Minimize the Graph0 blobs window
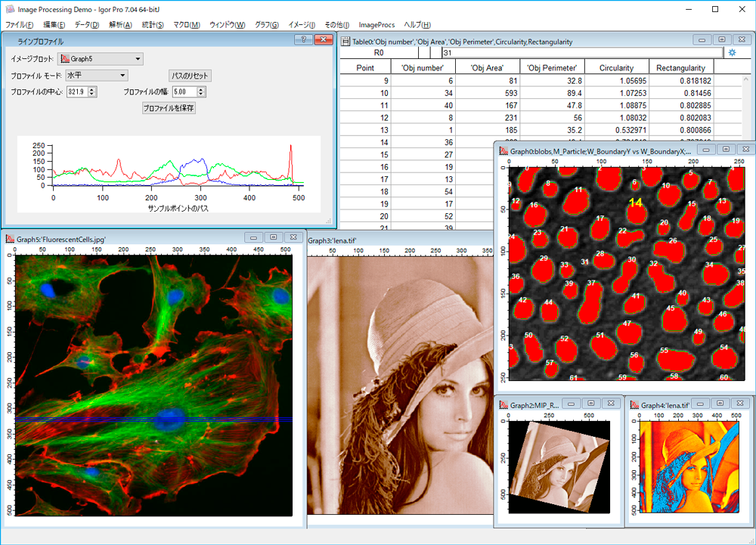Viewport: 756px width, 545px height. (x=706, y=150)
